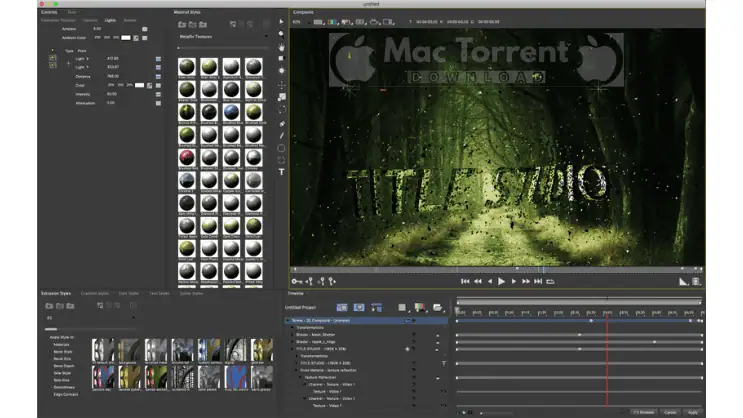This screenshot has height=418, width=743.
Task: Click the graph curve icon below preview
Action: (x=683, y=282)
